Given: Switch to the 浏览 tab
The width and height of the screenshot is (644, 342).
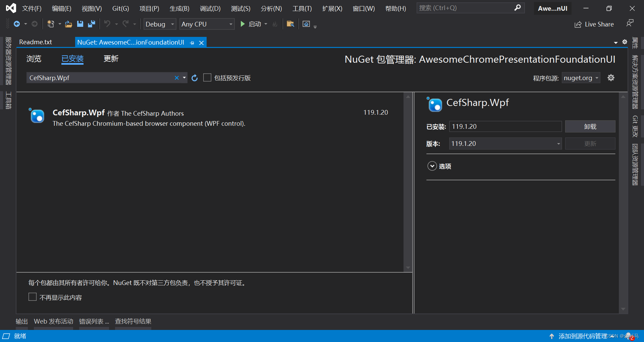Looking at the screenshot, I should (x=34, y=59).
